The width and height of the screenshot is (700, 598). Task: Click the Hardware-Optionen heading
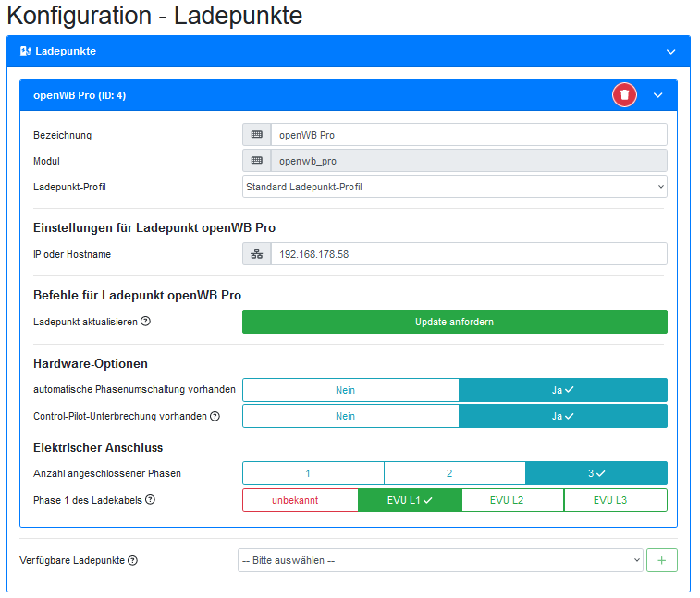[x=91, y=364]
